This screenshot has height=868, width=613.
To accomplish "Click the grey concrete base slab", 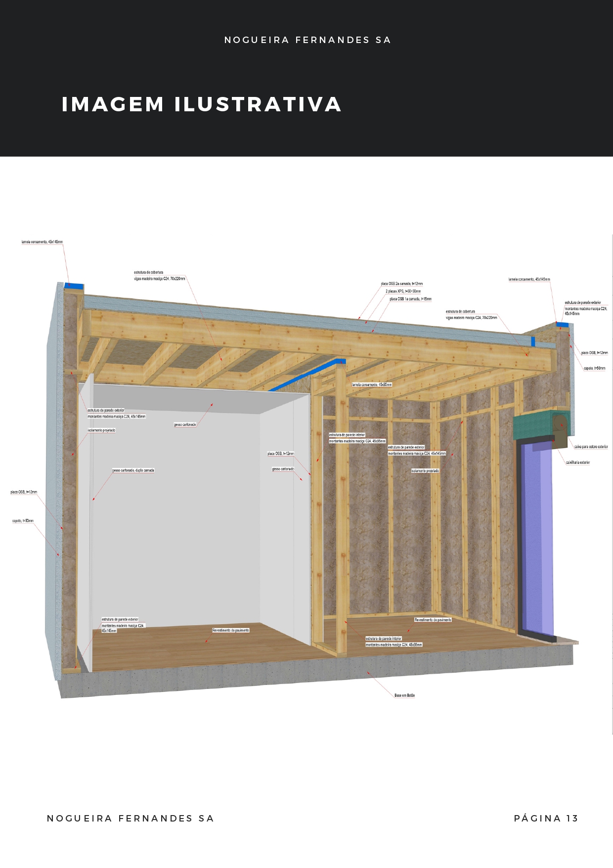I will 316,678.
